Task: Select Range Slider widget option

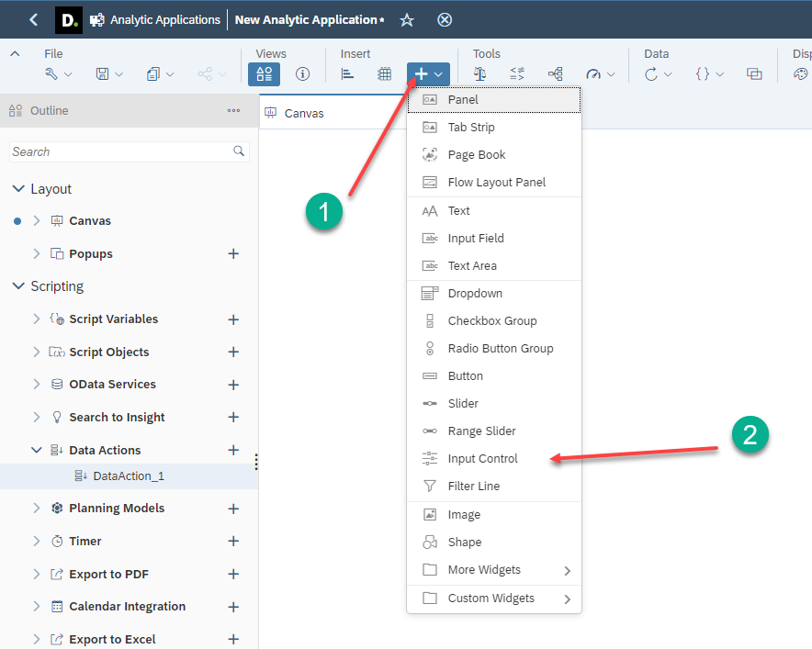Action: click(x=481, y=431)
